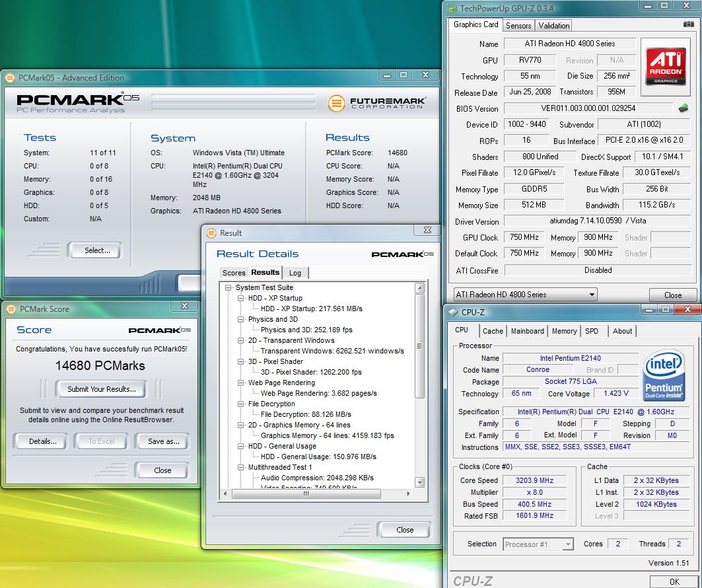Click the scroll down arrow in Results tree

tap(419, 482)
